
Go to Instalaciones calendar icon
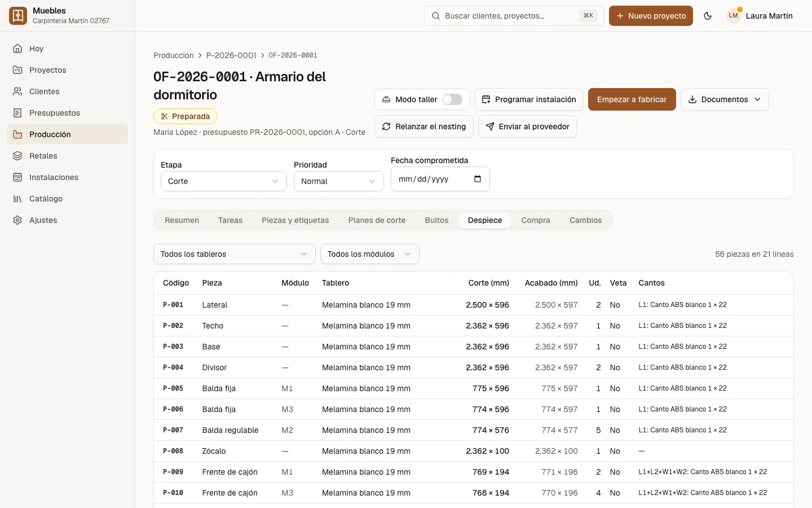(17, 177)
